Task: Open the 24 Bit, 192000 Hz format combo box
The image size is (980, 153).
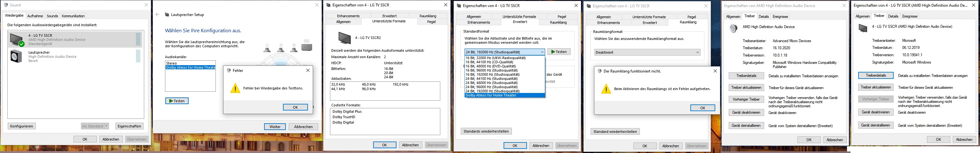Action: coord(505,52)
